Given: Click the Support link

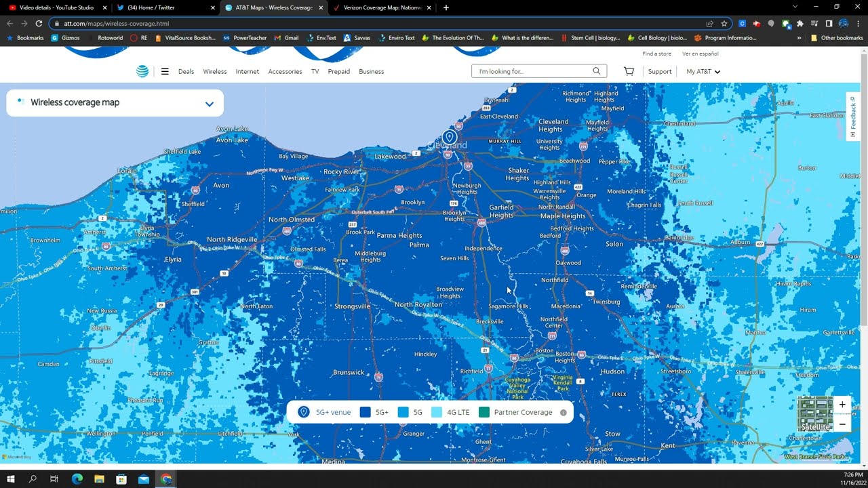Looking at the screenshot, I should (660, 71).
